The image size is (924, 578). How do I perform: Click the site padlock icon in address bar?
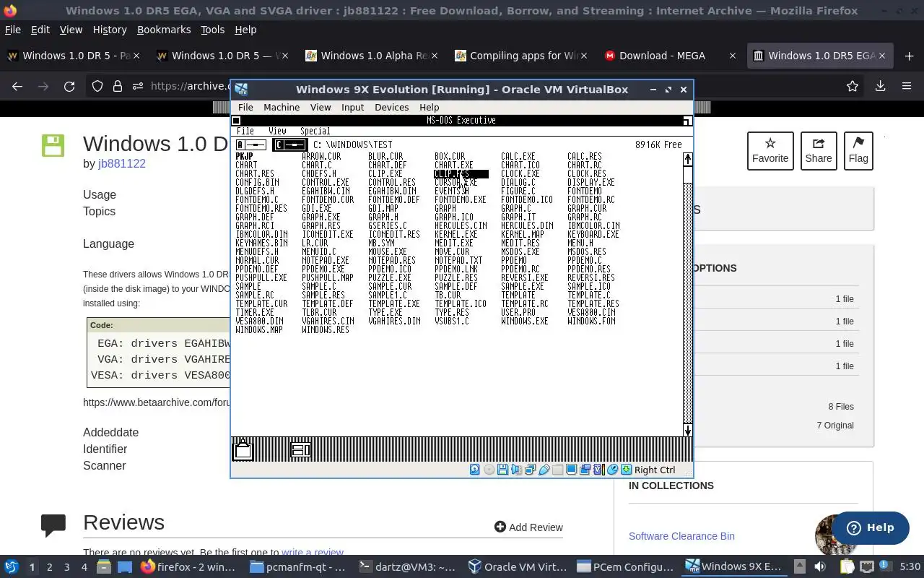point(117,86)
